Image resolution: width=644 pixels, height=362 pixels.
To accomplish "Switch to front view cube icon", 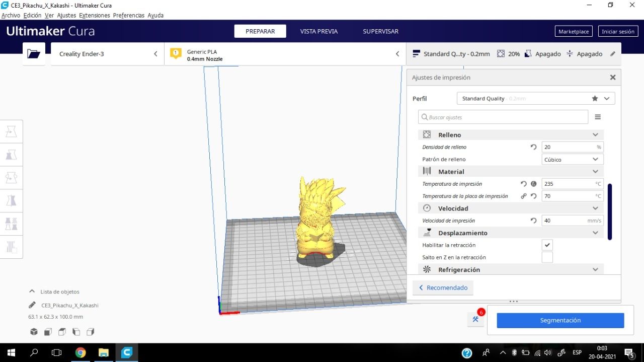I will pyautogui.click(x=48, y=332).
